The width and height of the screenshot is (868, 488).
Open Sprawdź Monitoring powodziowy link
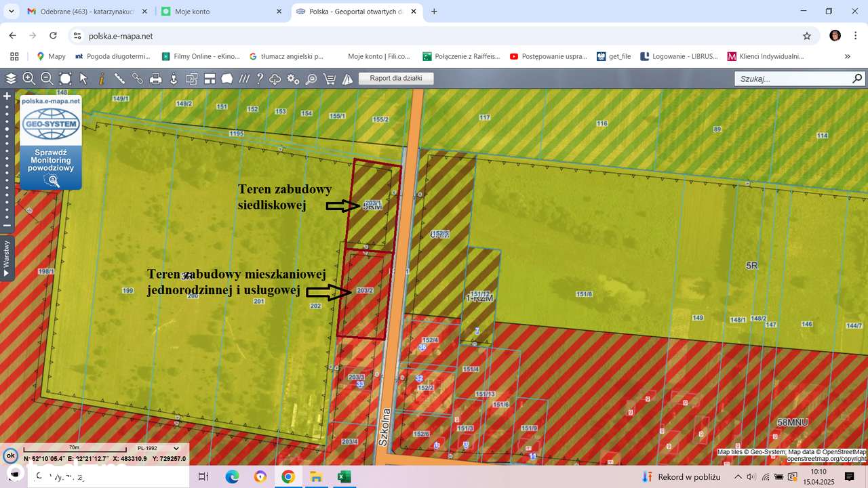[50, 159]
